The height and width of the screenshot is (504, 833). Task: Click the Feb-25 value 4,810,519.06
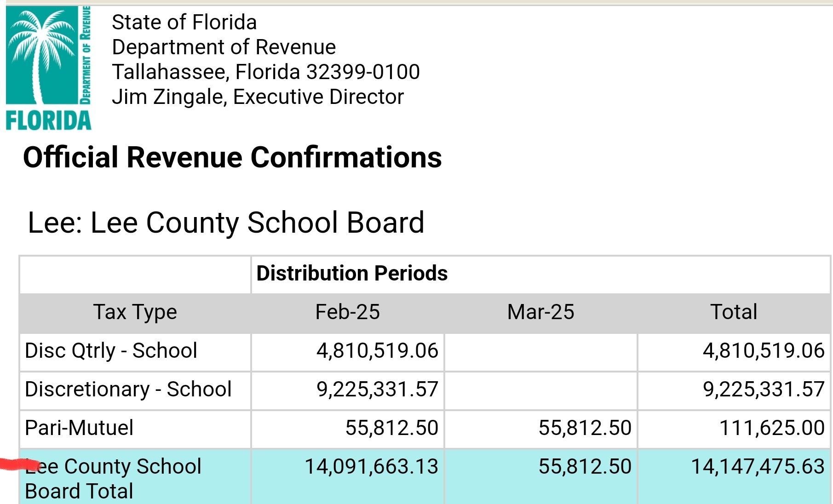[x=377, y=351]
